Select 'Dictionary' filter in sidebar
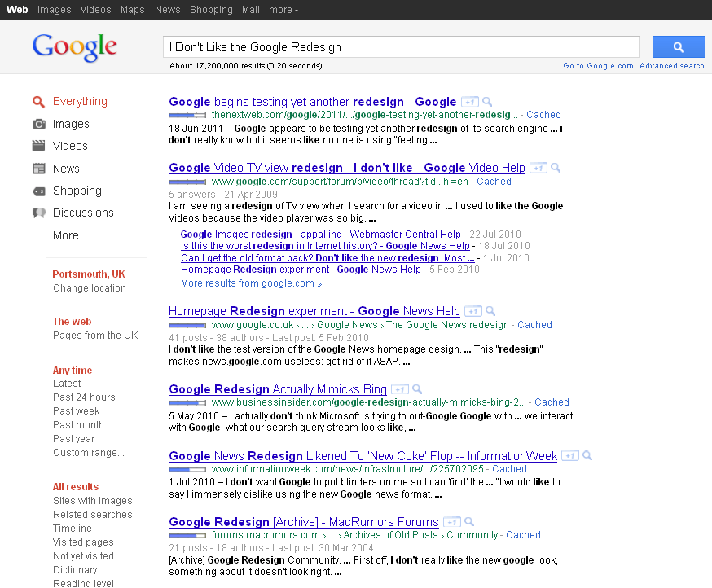The image size is (712, 588). 75,570
